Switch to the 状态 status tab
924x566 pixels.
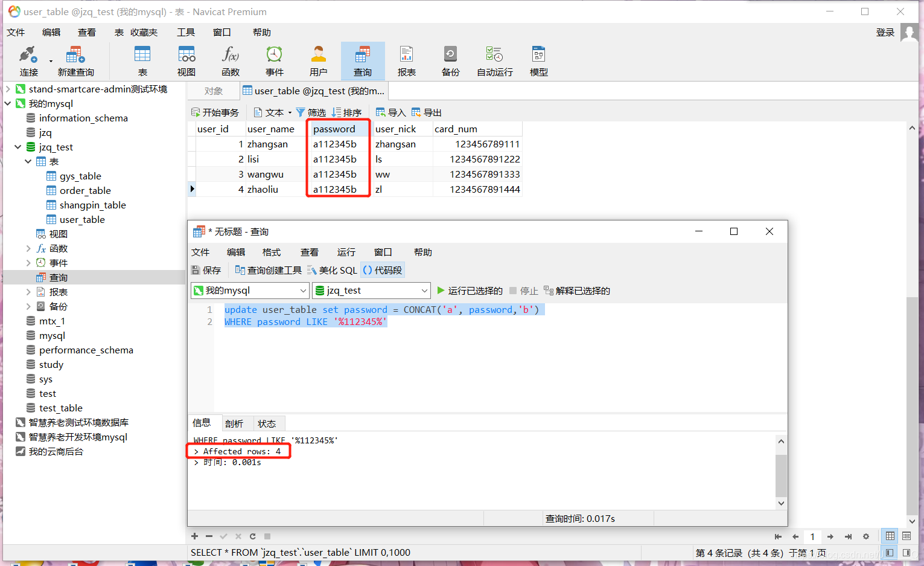tap(267, 423)
